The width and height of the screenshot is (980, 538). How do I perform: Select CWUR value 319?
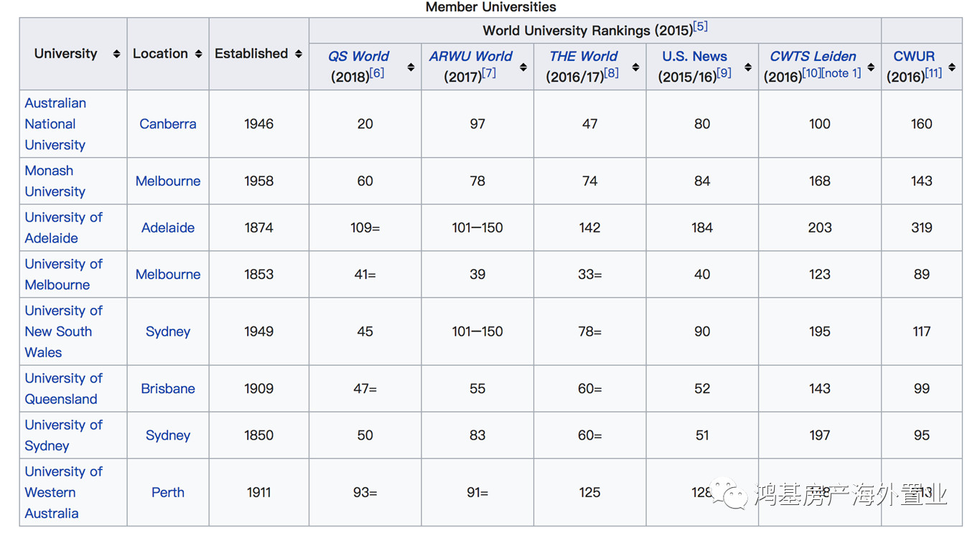921,228
